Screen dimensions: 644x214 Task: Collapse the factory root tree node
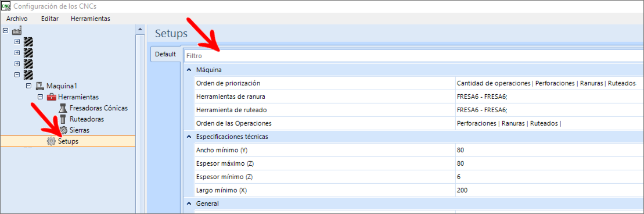click(5, 30)
